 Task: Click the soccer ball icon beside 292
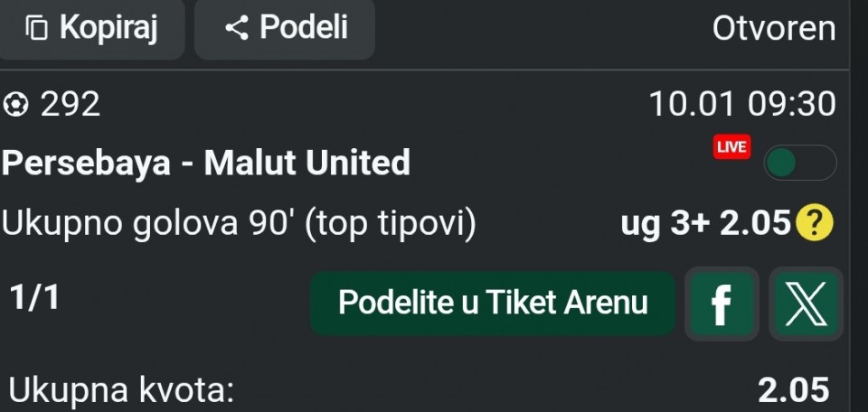[15, 106]
